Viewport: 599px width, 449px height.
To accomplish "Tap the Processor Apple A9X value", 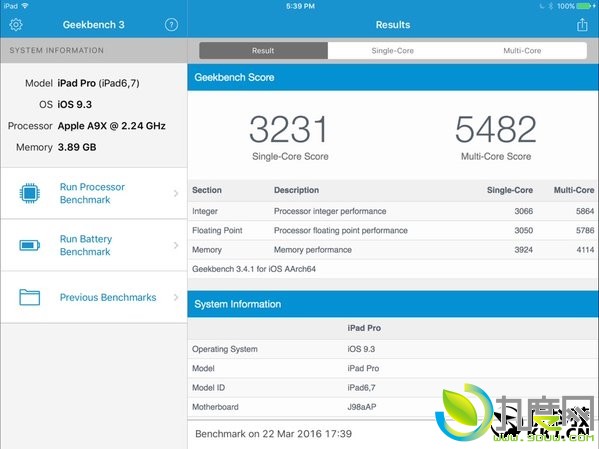I will click(112, 126).
